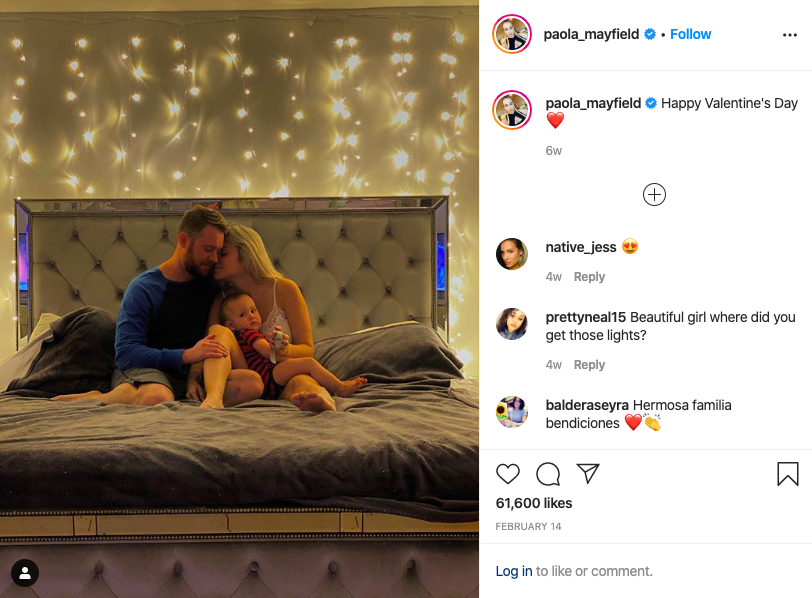Share the post via paper plane icon
Image resolution: width=812 pixels, height=598 pixels.
pyautogui.click(x=588, y=473)
